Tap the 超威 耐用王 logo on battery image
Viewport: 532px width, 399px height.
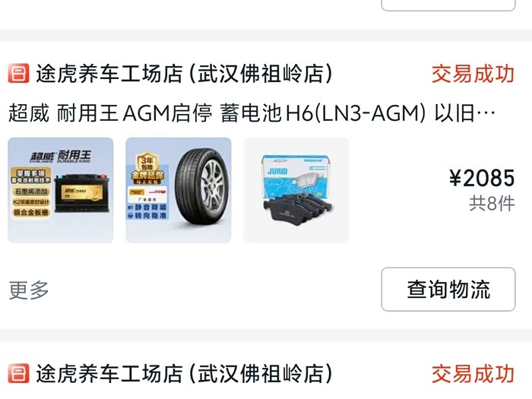tap(60, 157)
